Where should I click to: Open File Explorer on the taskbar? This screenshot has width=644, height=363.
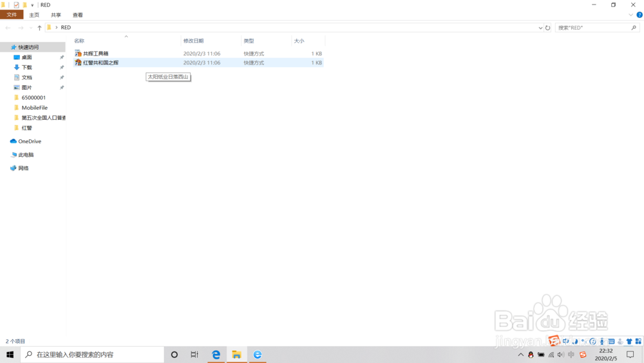click(x=236, y=355)
